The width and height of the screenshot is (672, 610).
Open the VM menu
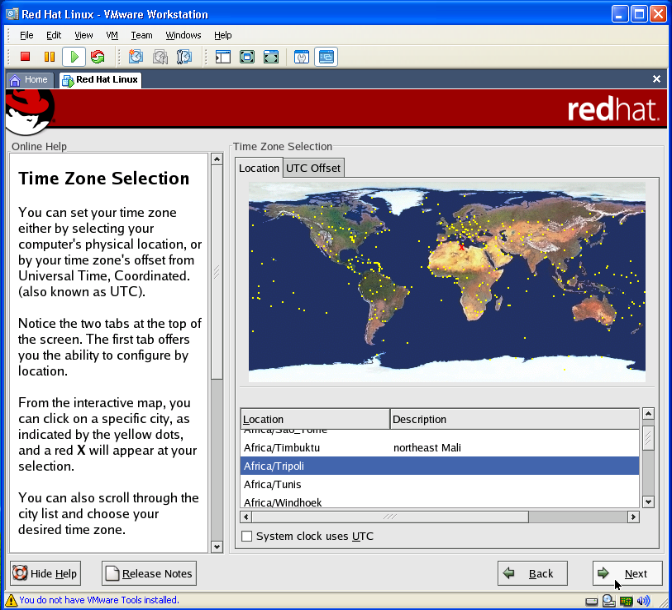click(x=112, y=35)
